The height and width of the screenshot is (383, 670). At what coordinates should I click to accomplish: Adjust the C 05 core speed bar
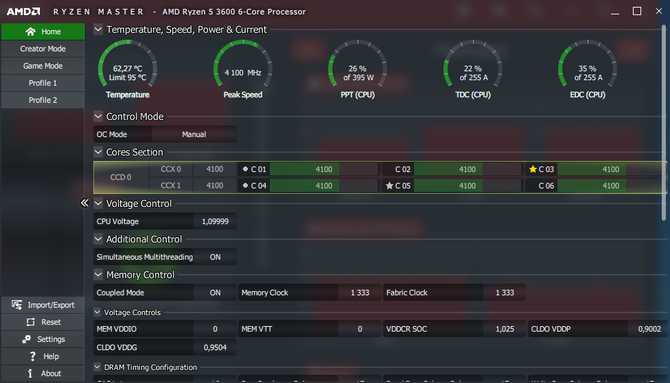pos(467,186)
